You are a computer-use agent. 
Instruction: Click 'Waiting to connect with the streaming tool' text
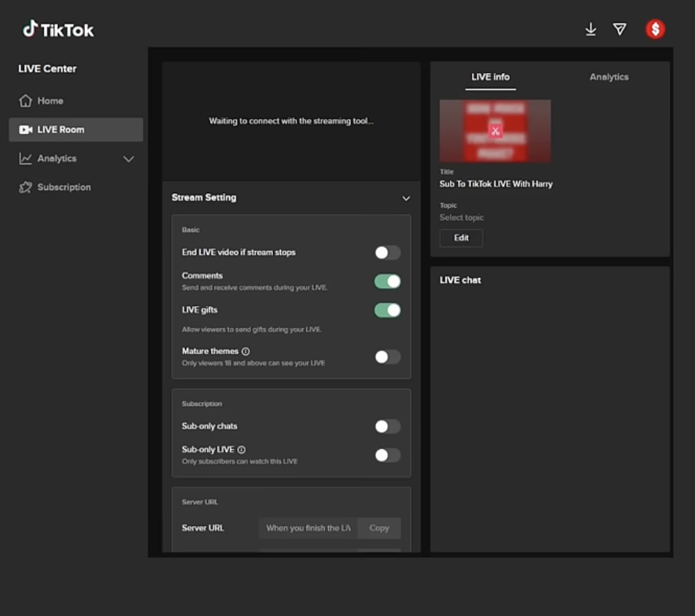(291, 121)
